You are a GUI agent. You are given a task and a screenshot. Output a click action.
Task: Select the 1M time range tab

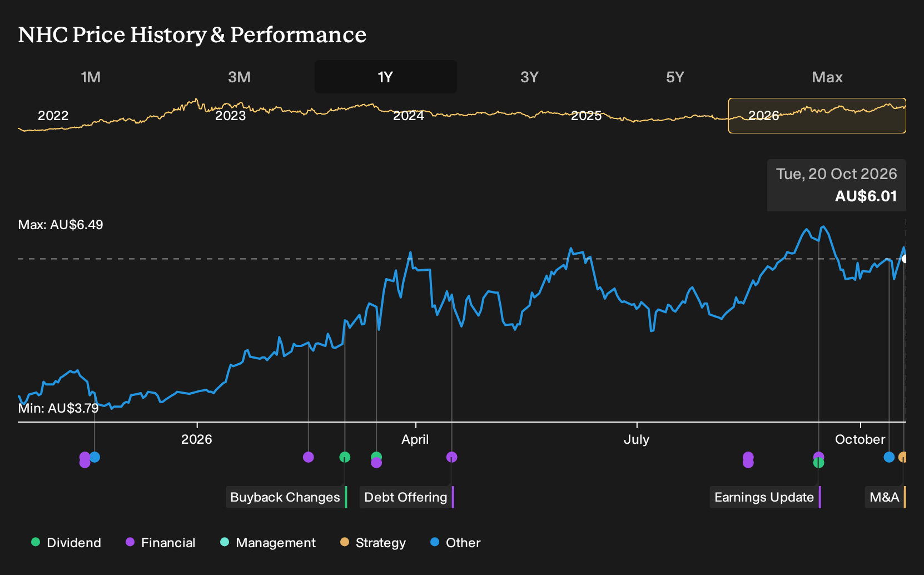[91, 77]
